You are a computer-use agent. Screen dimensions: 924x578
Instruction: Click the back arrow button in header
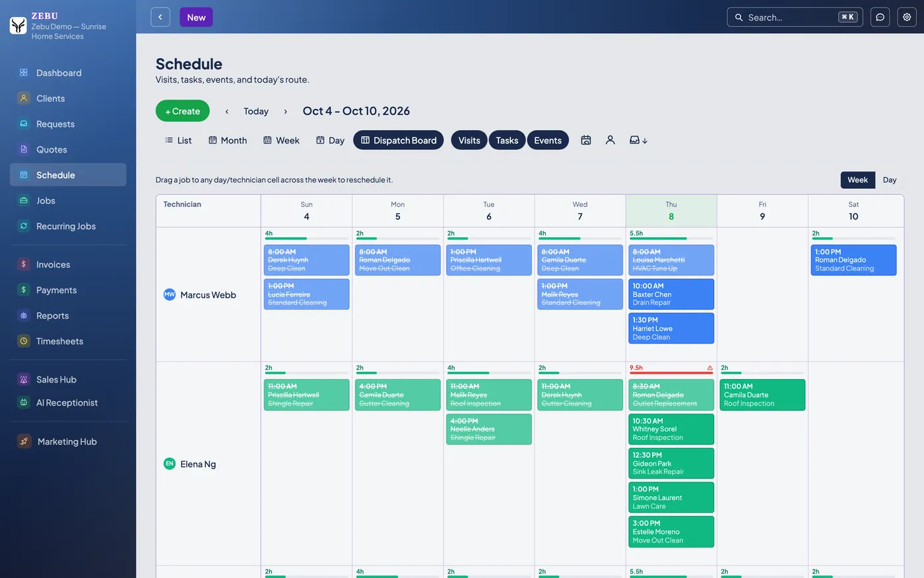pyautogui.click(x=160, y=17)
